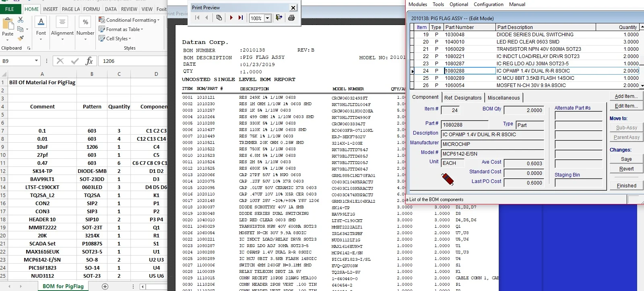Click the exit door icon in Print Preview
The image size is (644, 291).
pyautogui.click(x=279, y=18)
